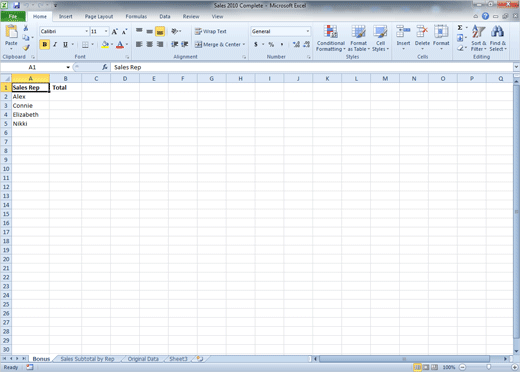Switch to the Review tab
The height and width of the screenshot is (372, 520).
tap(191, 16)
